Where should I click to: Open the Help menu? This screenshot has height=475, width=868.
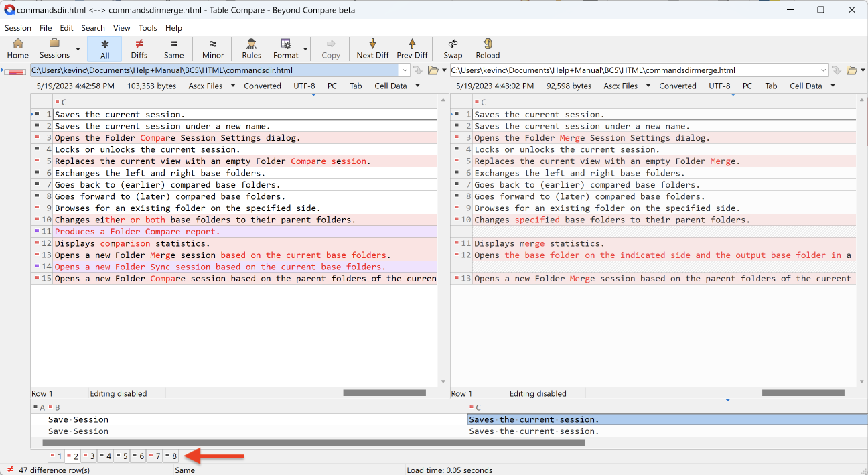[x=173, y=28]
